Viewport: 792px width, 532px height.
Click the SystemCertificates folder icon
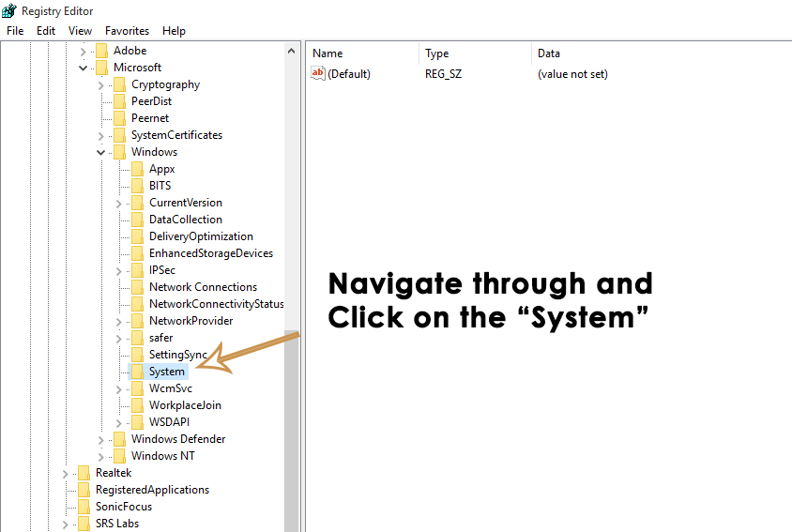[120, 135]
